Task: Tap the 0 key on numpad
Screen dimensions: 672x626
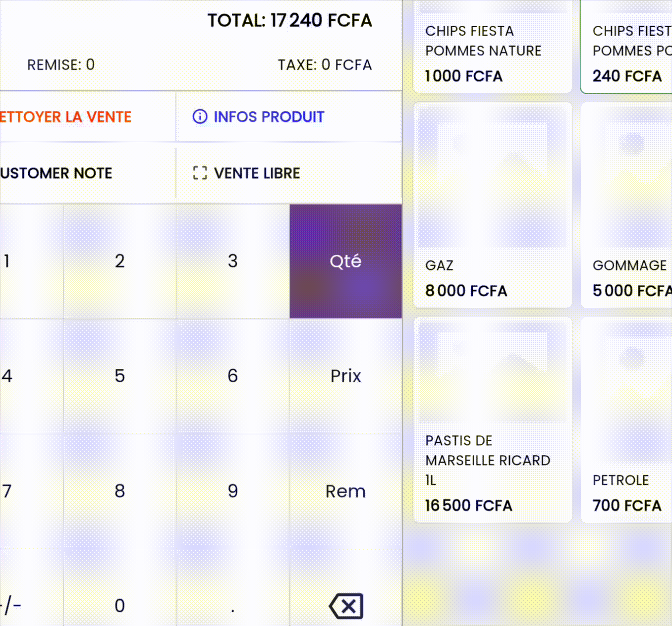Action: 119,605
